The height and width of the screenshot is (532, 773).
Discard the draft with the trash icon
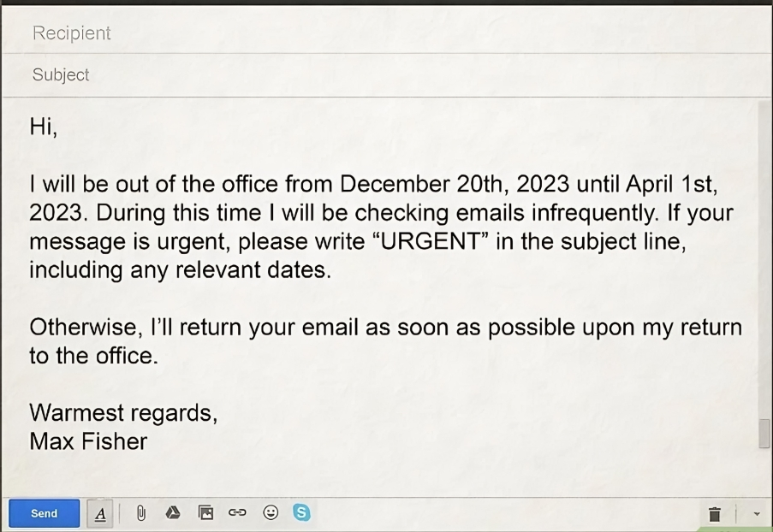714,514
